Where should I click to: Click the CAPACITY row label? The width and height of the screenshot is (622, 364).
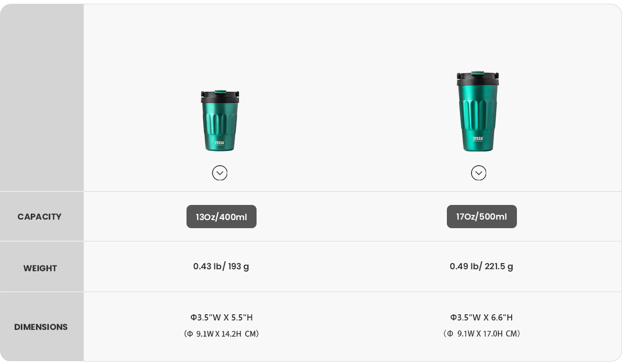[40, 217]
